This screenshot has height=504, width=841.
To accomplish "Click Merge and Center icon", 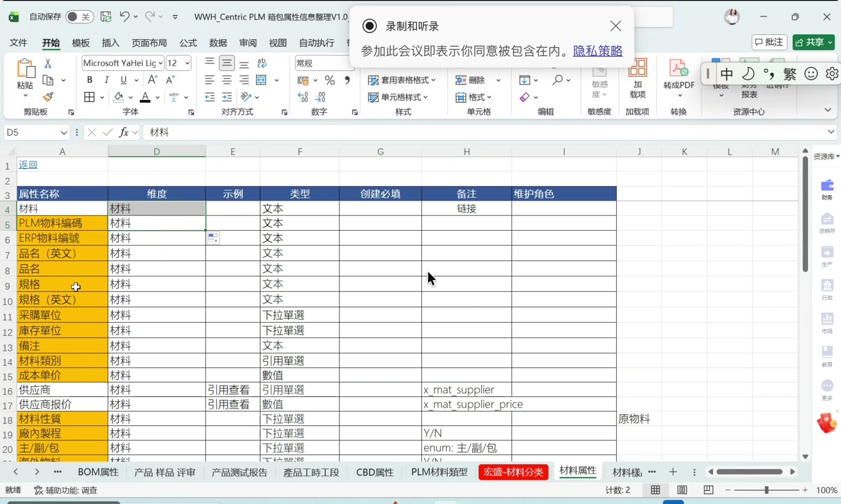I will (x=261, y=80).
